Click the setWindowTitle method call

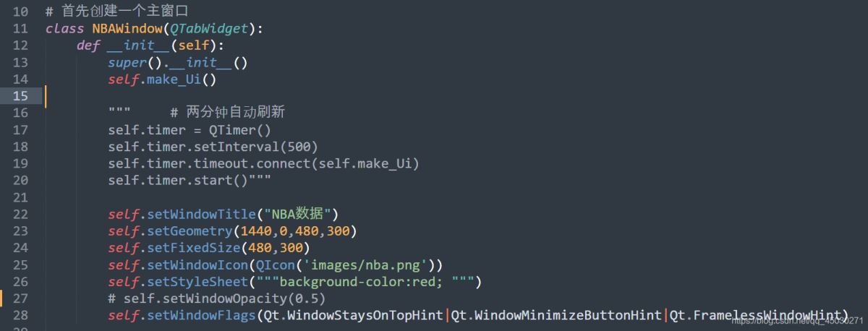[201, 215]
